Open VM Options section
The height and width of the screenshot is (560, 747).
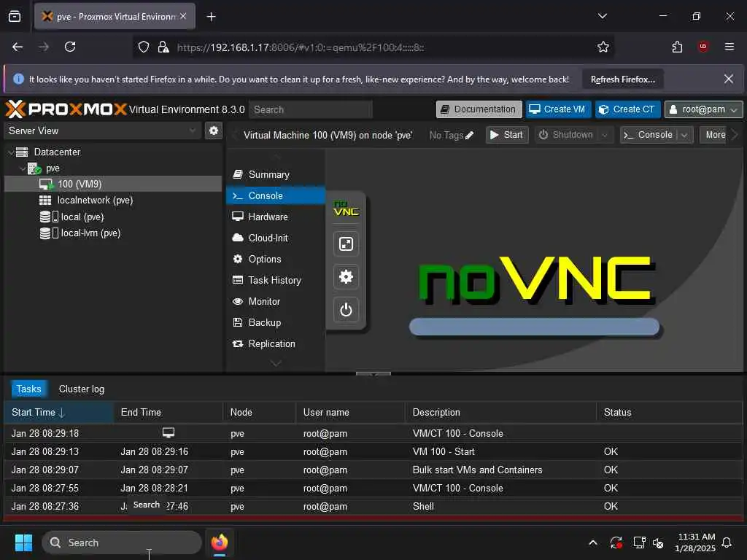click(275, 259)
